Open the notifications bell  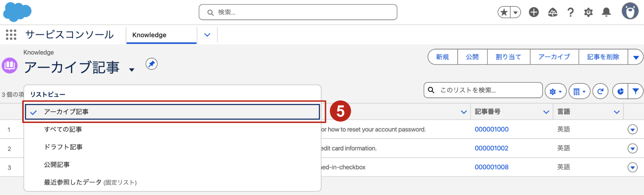(x=606, y=12)
